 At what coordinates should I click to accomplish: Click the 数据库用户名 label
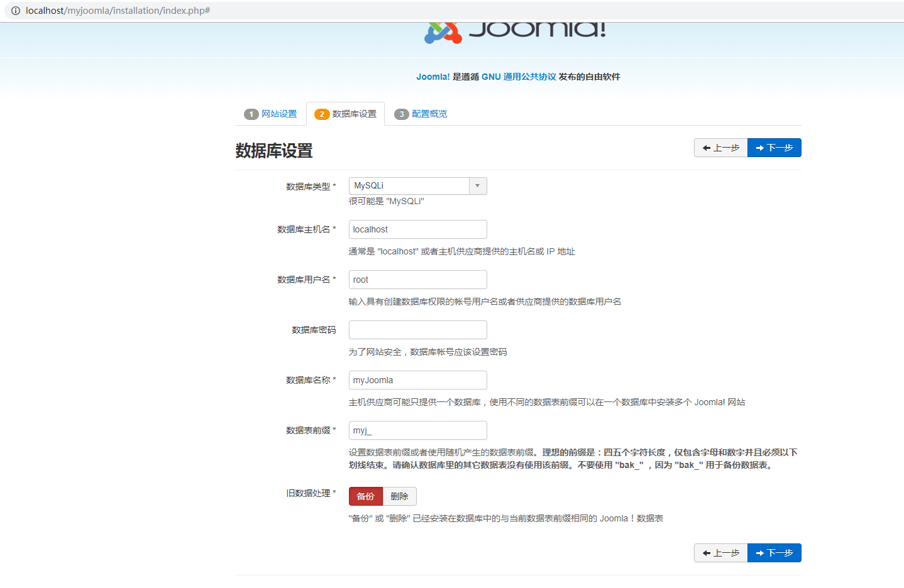click(x=307, y=280)
